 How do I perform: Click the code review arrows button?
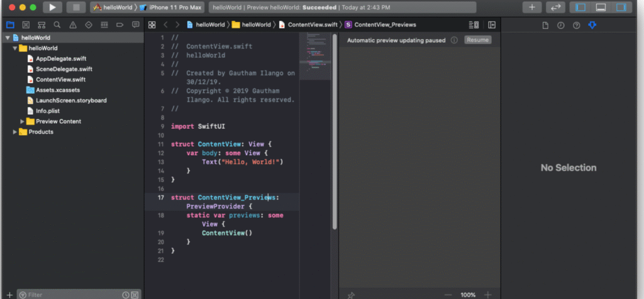[555, 8]
